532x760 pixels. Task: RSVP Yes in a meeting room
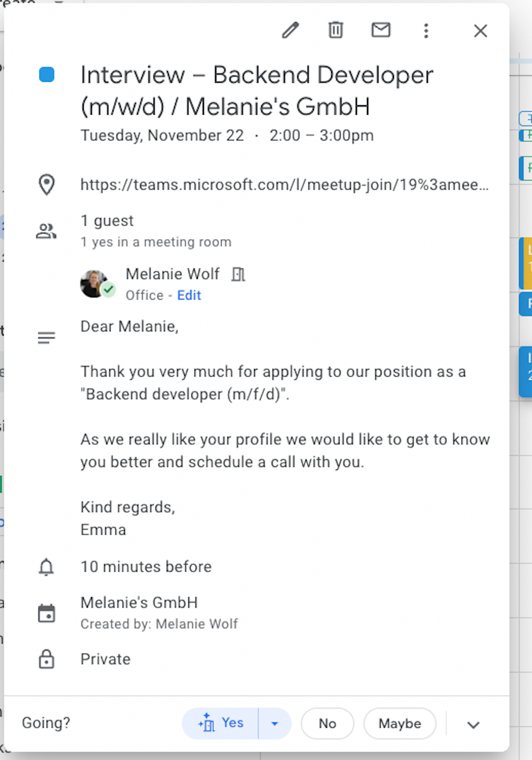(220, 724)
